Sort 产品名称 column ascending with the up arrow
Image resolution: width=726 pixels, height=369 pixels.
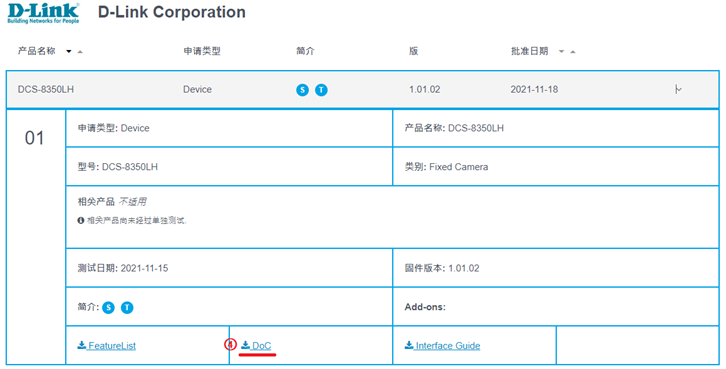click(80, 51)
